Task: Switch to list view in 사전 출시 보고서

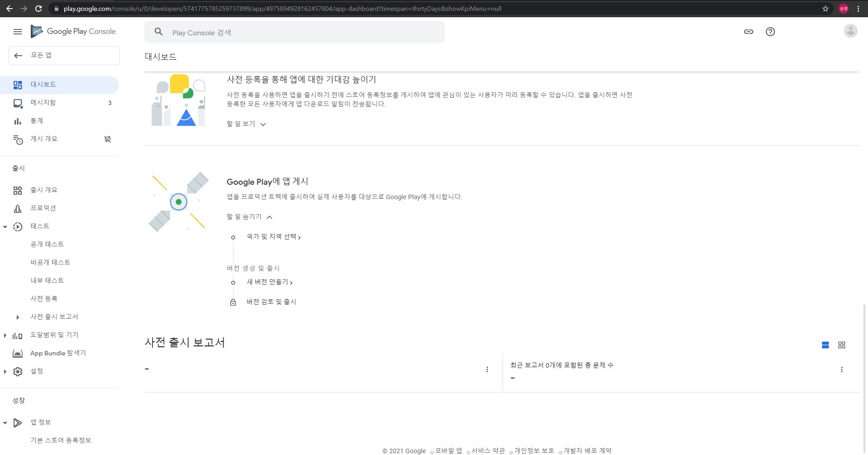Action: [x=825, y=345]
